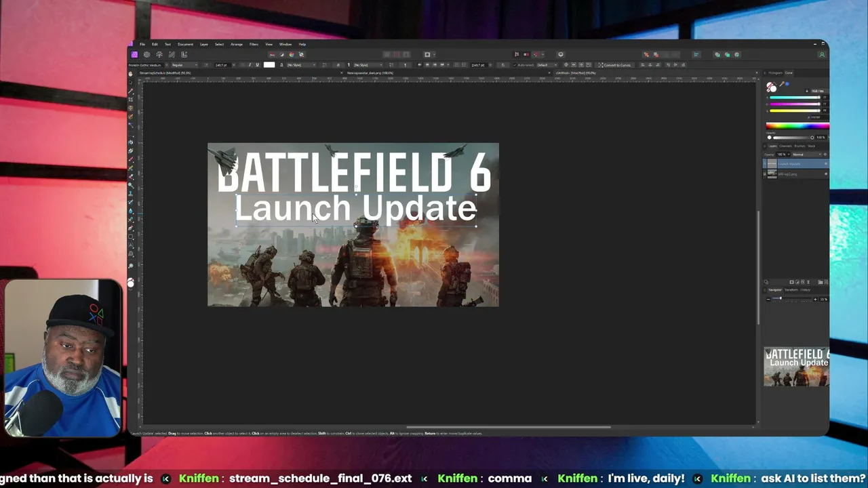Pick a hue from the spectrum bar
868x488 pixels.
pos(797,126)
